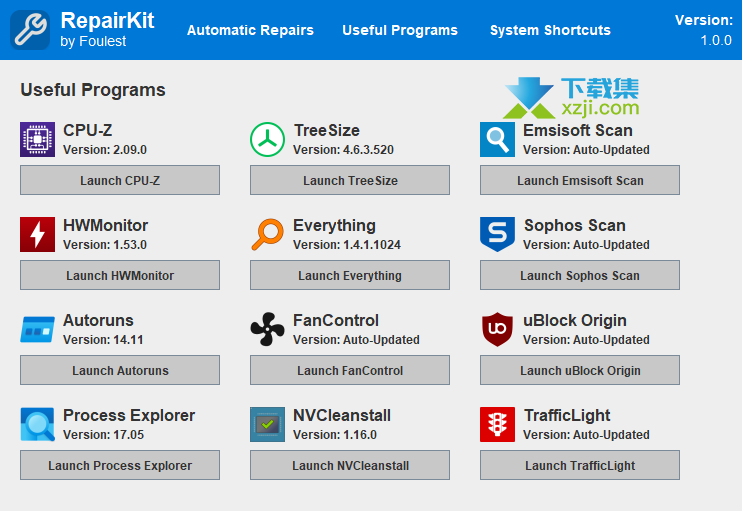Click "Version: 1.4.1.1024" text
742x511 pixels.
click(x=347, y=245)
